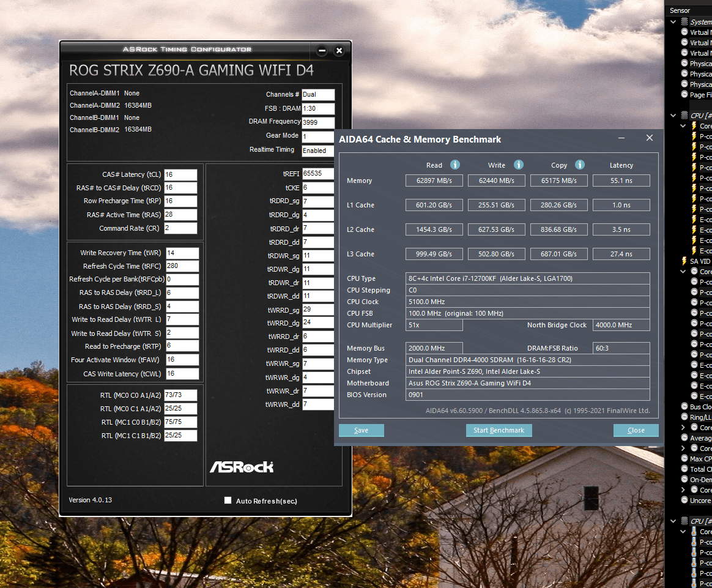This screenshot has height=588, width=712.
Task: Click the North Bridge Clock value 4000.0 MHz
Action: (x=621, y=325)
